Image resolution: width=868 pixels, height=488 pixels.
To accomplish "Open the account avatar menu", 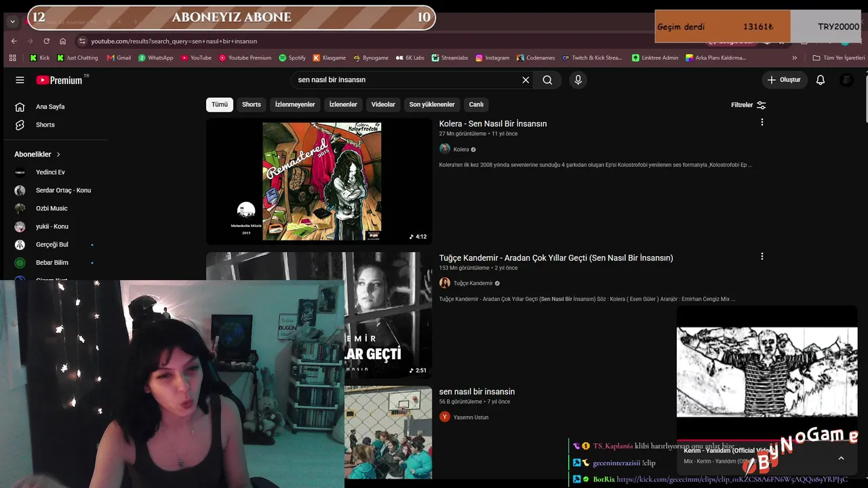I will (x=847, y=80).
